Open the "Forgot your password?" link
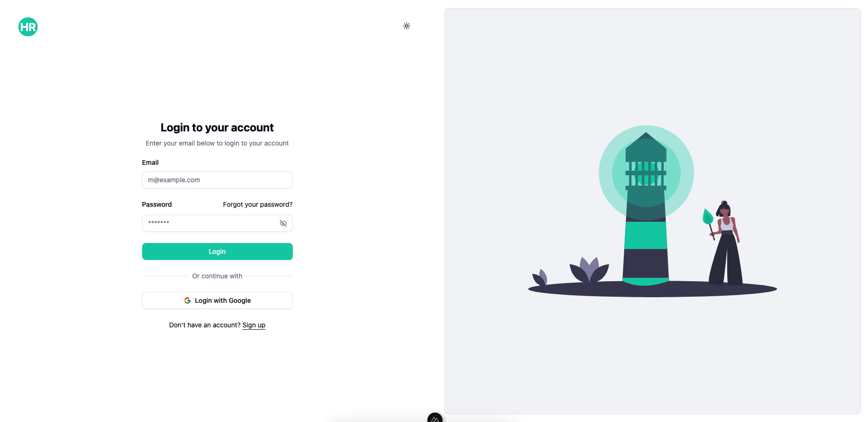The width and height of the screenshot is (868, 422). point(257,204)
